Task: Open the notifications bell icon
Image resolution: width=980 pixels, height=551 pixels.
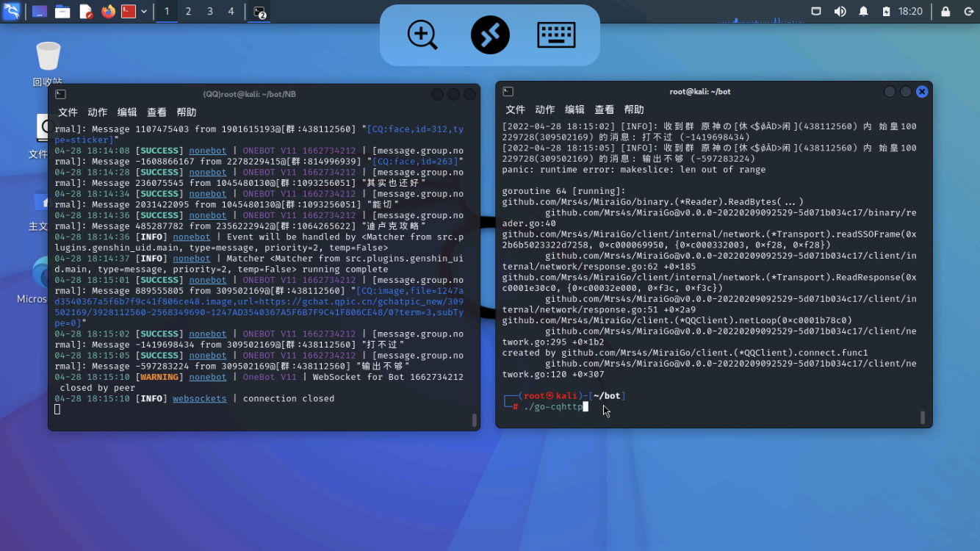Action: pos(864,12)
